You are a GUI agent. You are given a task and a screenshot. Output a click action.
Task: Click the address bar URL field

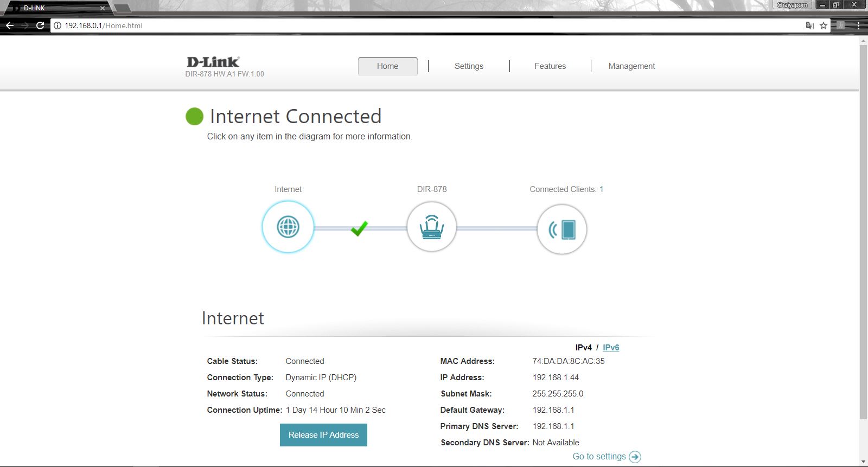click(429, 25)
